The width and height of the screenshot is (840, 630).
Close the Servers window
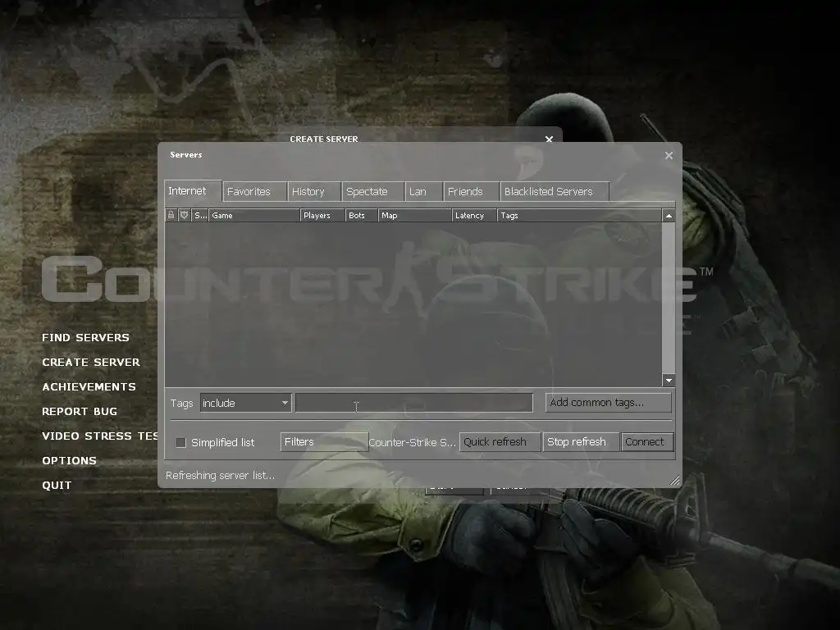point(669,155)
